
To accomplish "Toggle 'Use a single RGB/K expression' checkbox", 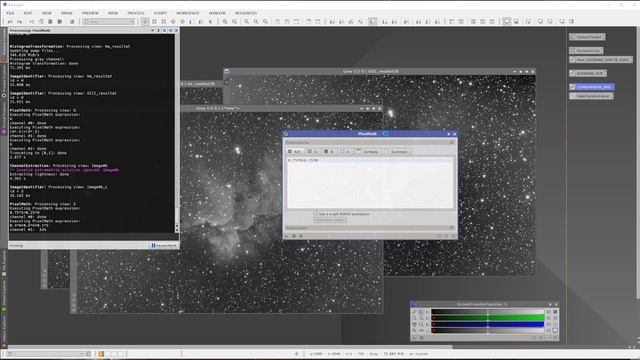I will coord(316,213).
